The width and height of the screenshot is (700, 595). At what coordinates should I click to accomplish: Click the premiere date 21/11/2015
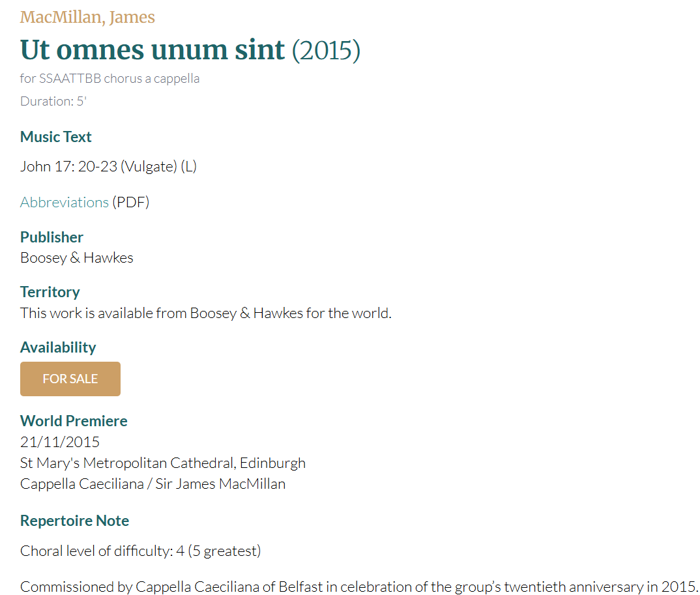[x=60, y=442]
